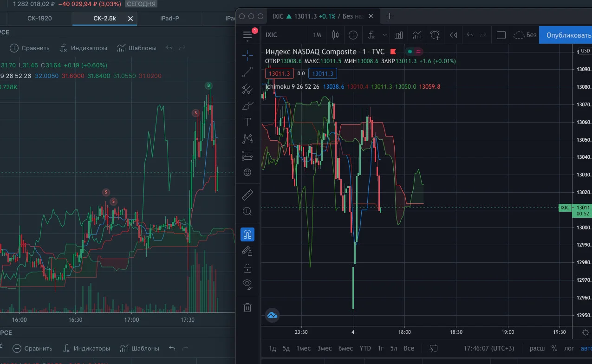Open financials bar chart icon
The image size is (592, 364).
coord(398,35)
